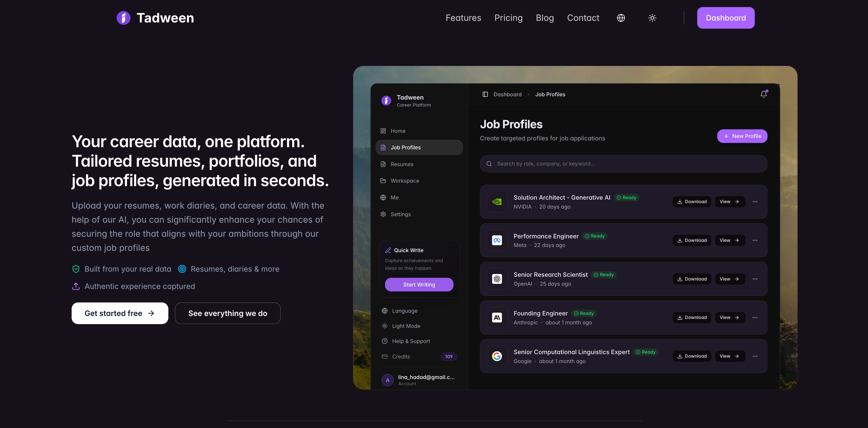Open more options for Senior Research Scientist

(x=755, y=279)
